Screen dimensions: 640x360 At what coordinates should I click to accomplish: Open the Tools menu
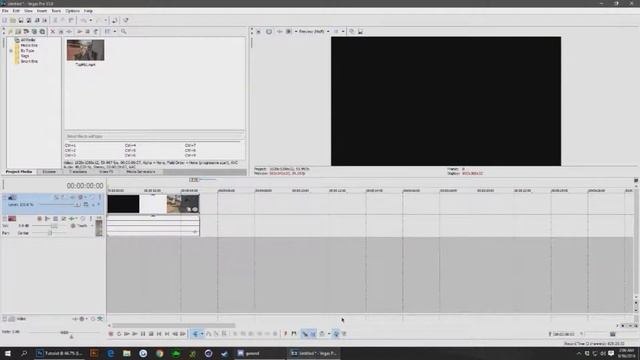[56, 11]
